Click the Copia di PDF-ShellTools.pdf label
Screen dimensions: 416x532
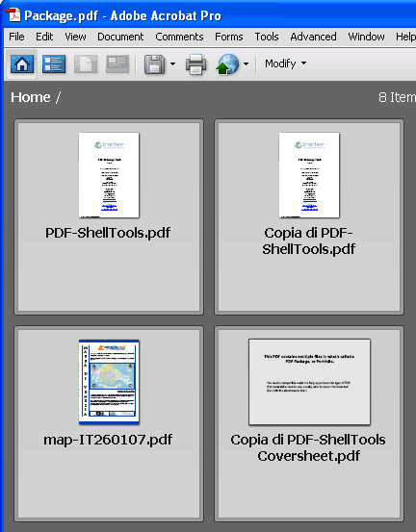coord(308,241)
